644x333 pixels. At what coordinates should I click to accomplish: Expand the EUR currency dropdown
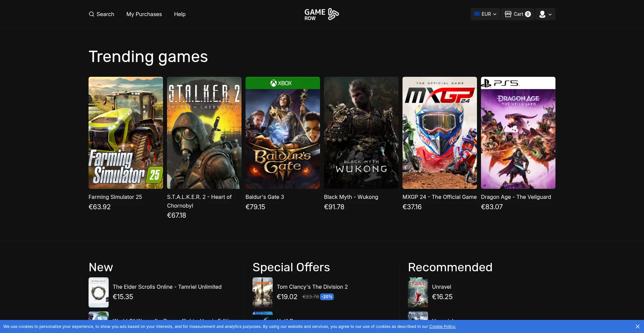click(x=485, y=14)
